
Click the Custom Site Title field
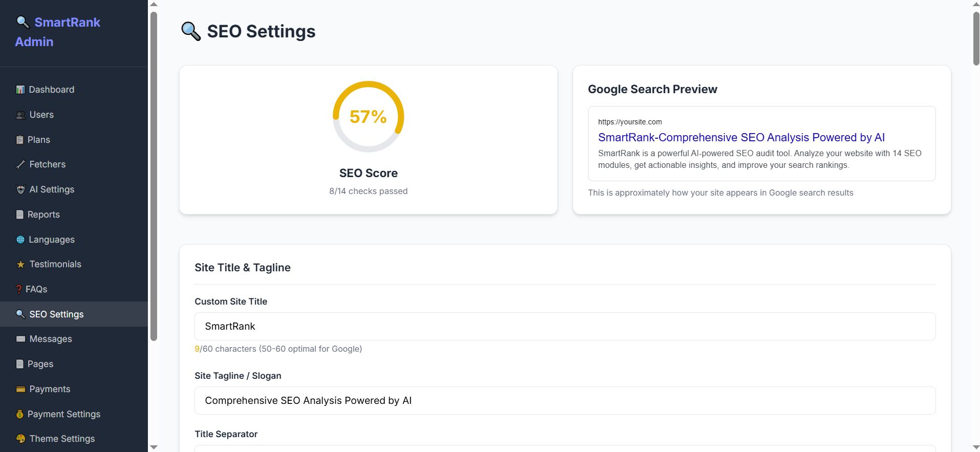[564, 327]
